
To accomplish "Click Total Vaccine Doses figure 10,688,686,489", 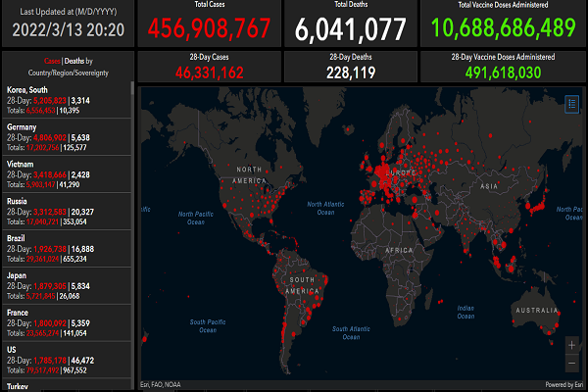I will pos(504,27).
